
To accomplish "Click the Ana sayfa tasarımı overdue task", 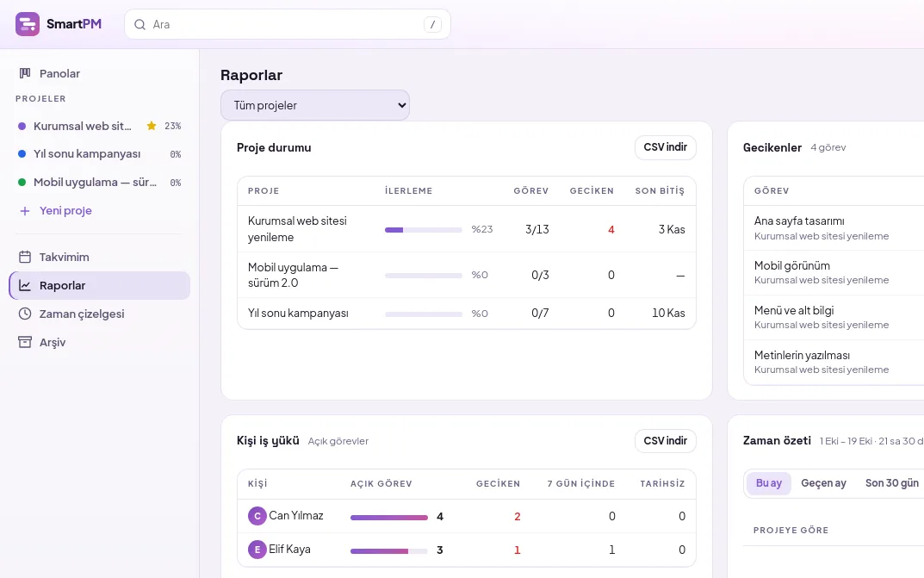I will [x=799, y=221].
